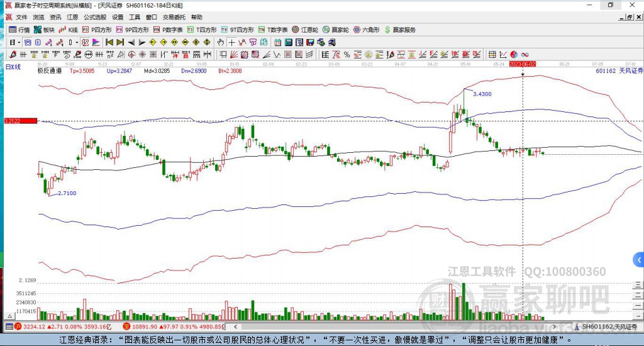Click the 日K线 chart label

[13, 67]
